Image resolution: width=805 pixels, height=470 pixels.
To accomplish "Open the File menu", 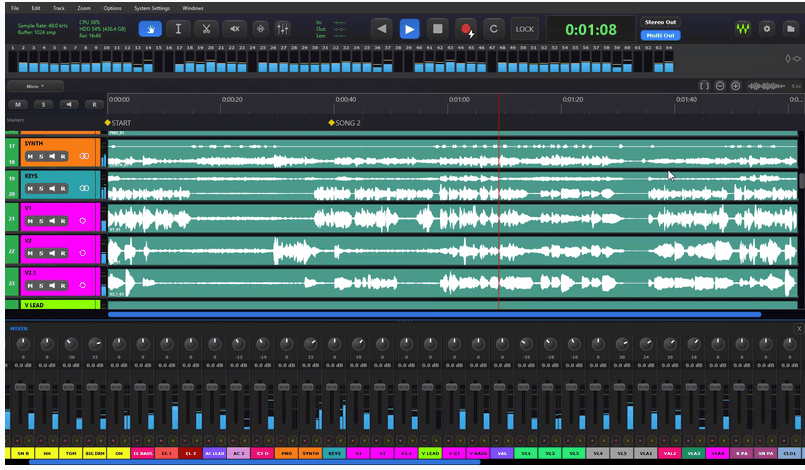I will point(15,8).
